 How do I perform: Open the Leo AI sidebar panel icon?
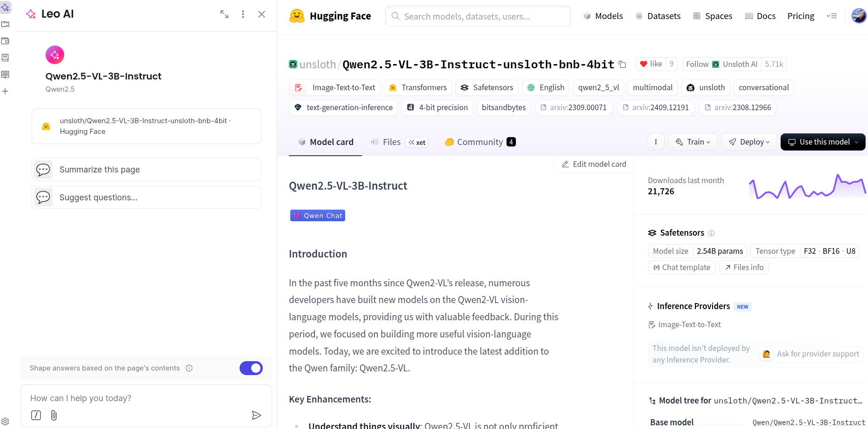click(5, 7)
